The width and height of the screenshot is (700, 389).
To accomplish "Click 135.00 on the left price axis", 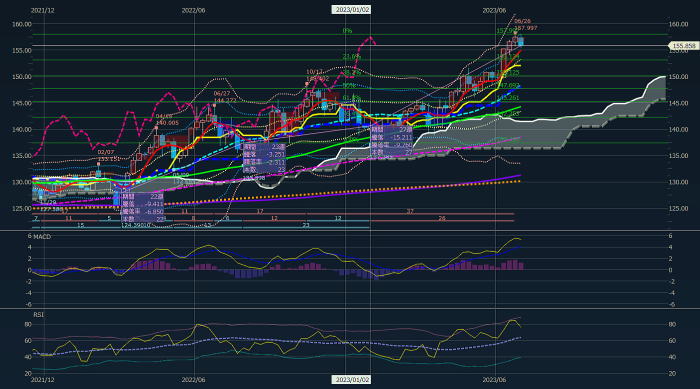I will coord(21,156).
